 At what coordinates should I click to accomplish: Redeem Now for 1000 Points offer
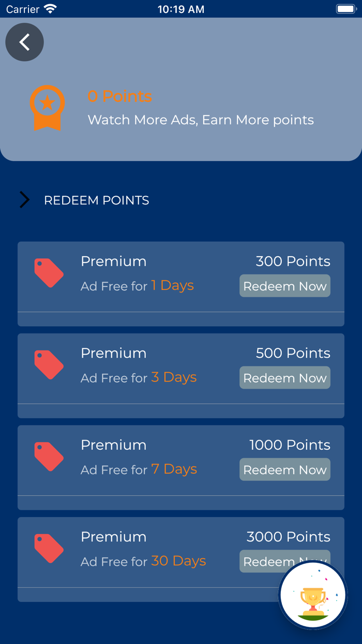click(x=284, y=470)
